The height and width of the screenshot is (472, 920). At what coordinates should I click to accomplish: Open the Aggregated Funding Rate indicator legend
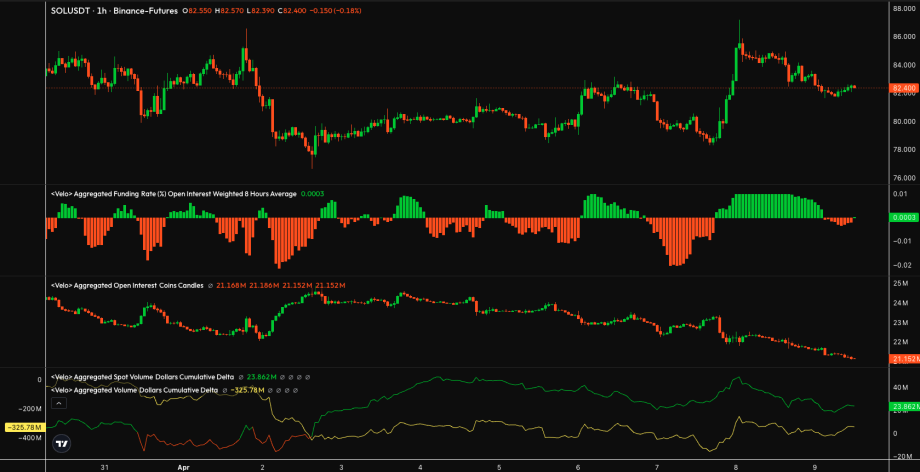point(172,194)
